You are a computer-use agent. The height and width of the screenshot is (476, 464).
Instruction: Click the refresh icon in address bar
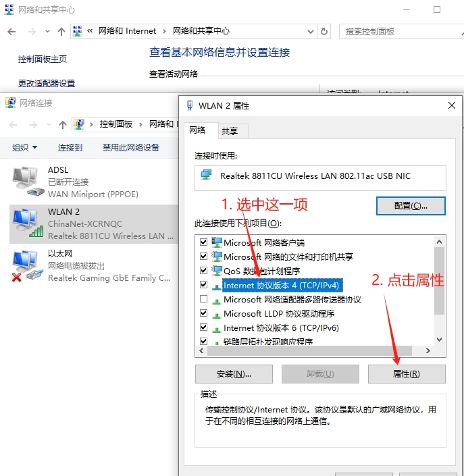click(x=324, y=32)
